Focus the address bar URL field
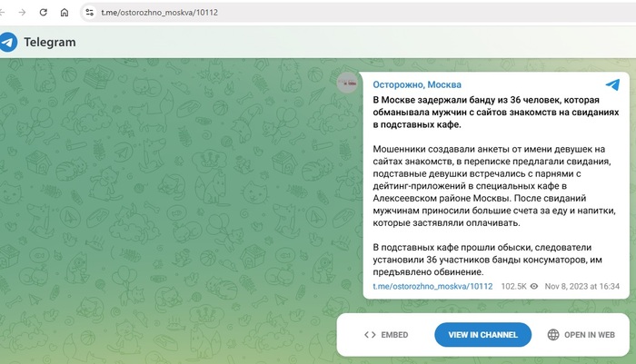The height and width of the screenshot is (364, 636). 273,13
